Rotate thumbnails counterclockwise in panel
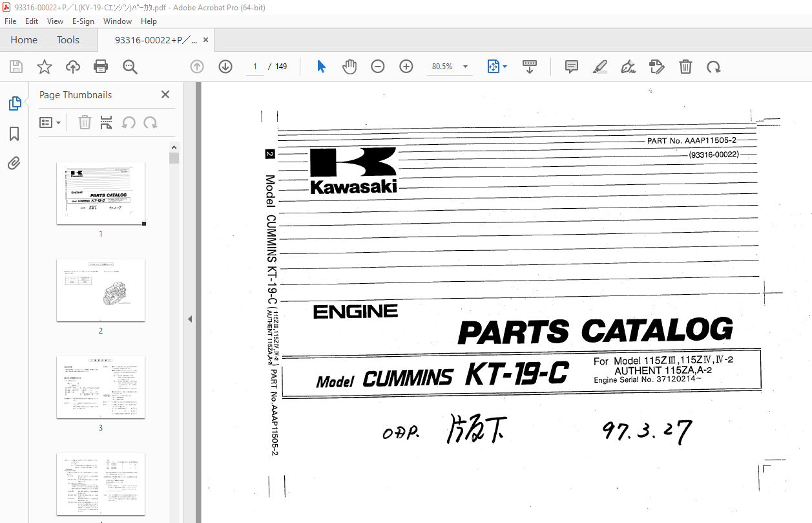The width and height of the screenshot is (812, 523). tap(129, 122)
